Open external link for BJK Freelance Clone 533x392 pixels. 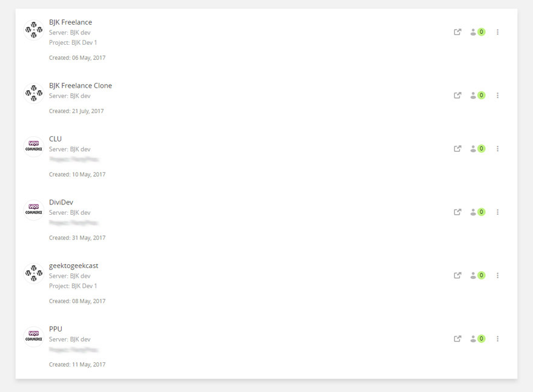(x=457, y=96)
